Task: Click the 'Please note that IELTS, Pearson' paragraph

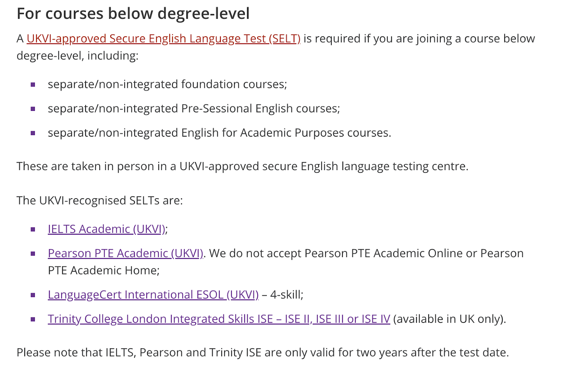Action: [263, 352]
